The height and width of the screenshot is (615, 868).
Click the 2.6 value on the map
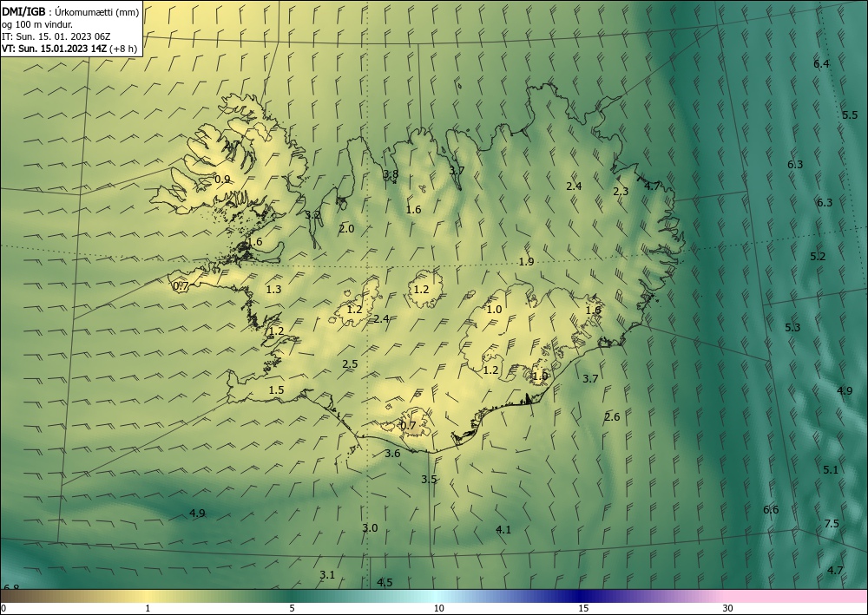click(x=612, y=417)
